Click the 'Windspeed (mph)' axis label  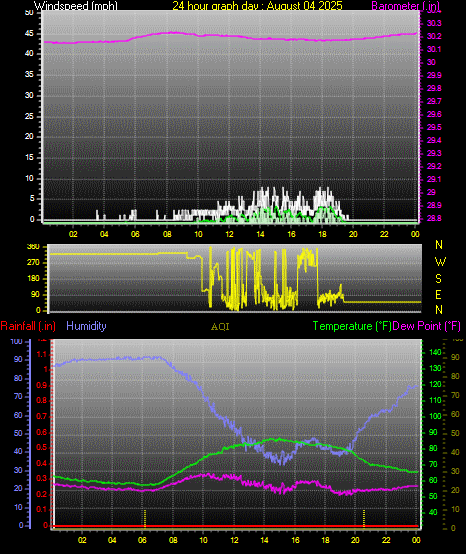pyautogui.click(x=76, y=6)
